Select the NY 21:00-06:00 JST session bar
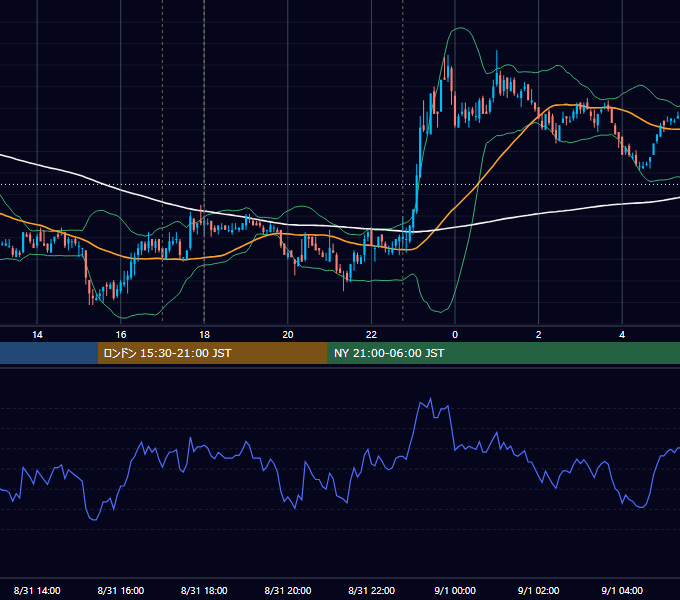 coord(503,353)
